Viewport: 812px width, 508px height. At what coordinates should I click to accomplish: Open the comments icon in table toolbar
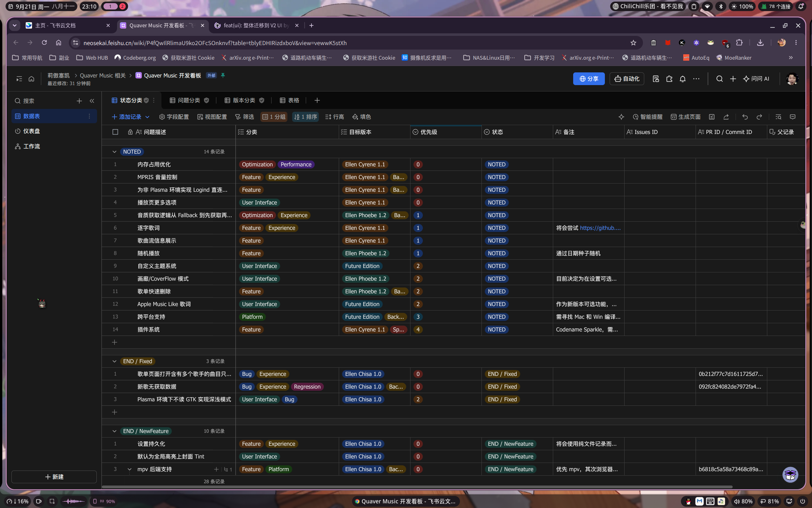(793, 117)
